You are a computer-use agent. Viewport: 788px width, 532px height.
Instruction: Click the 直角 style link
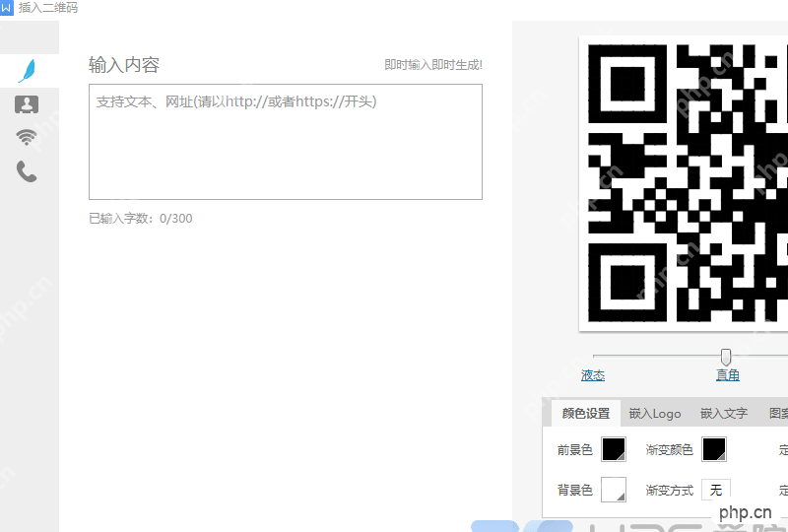tap(728, 375)
